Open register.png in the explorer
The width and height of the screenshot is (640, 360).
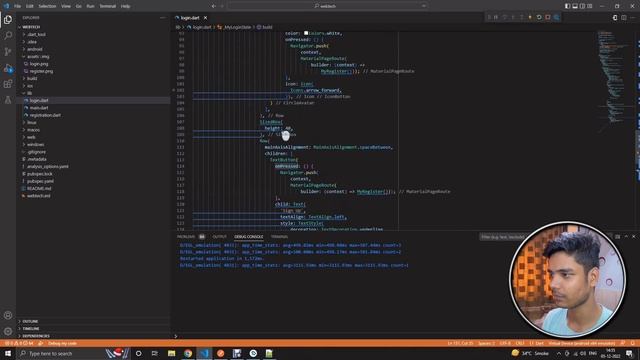point(41,71)
